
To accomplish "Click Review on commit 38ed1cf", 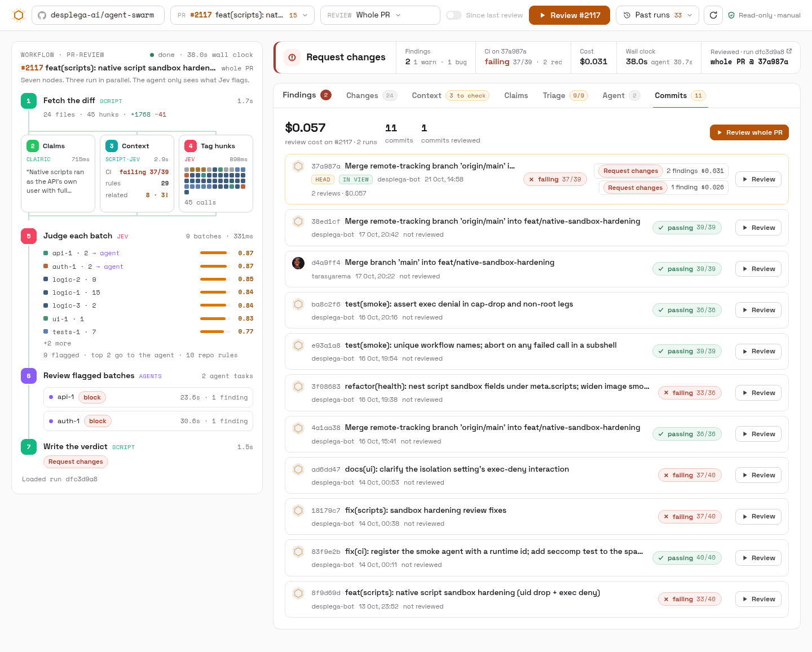I will pyautogui.click(x=758, y=228).
